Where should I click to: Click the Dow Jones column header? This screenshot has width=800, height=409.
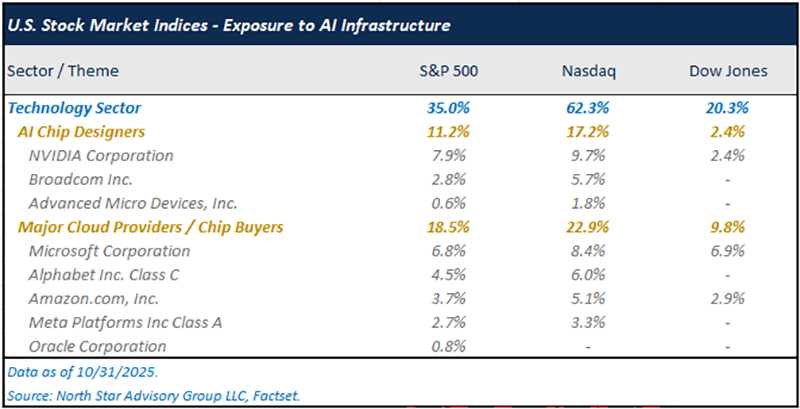pos(727,71)
